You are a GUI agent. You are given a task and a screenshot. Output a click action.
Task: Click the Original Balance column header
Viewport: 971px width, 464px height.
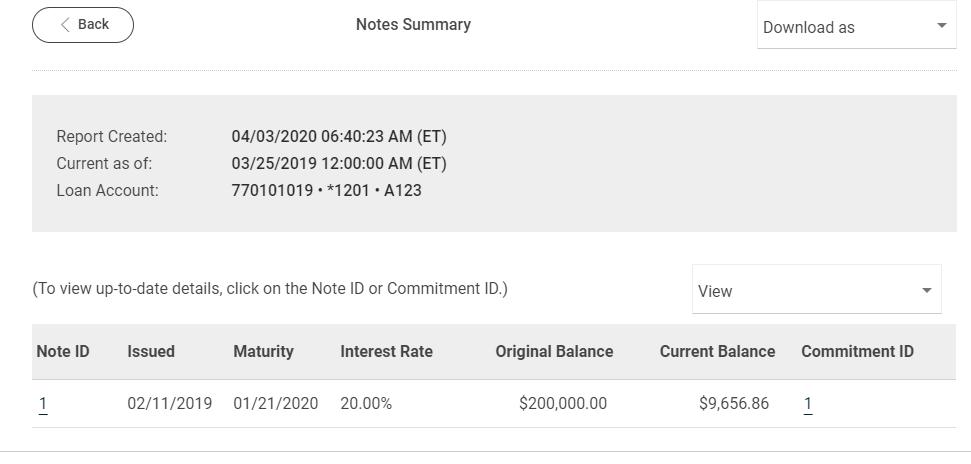click(x=554, y=352)
